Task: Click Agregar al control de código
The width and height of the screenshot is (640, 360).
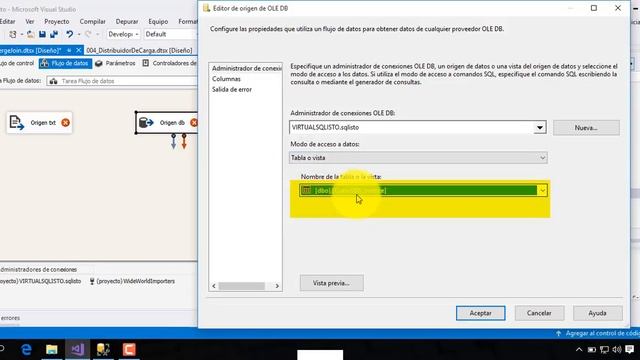Action: coord(597,333)
